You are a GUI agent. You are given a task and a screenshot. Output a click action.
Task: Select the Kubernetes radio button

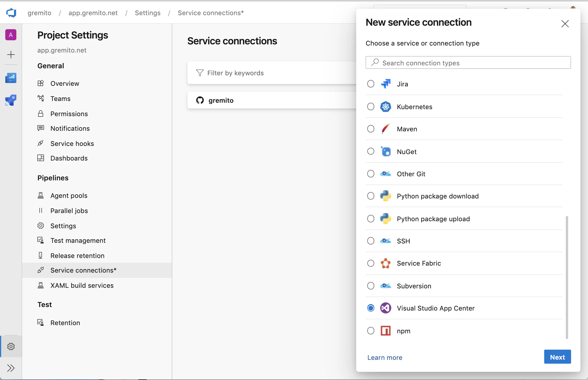point(371,107)
